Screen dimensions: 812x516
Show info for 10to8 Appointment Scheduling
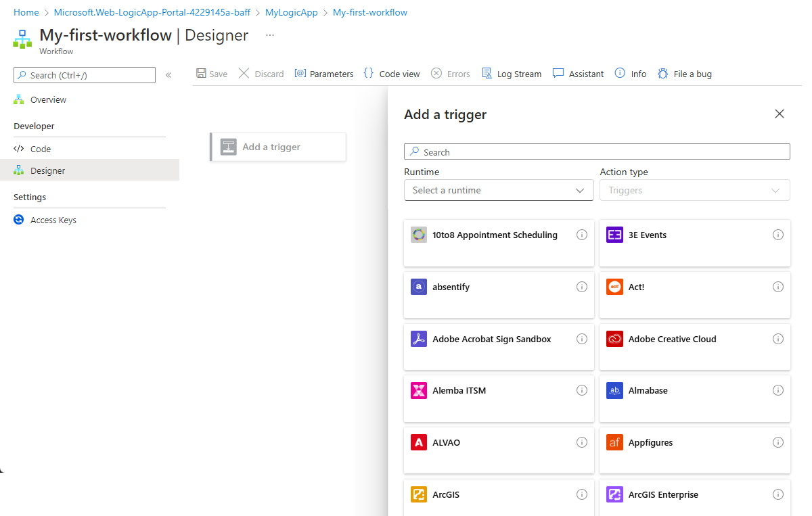(x=581, y=235)
